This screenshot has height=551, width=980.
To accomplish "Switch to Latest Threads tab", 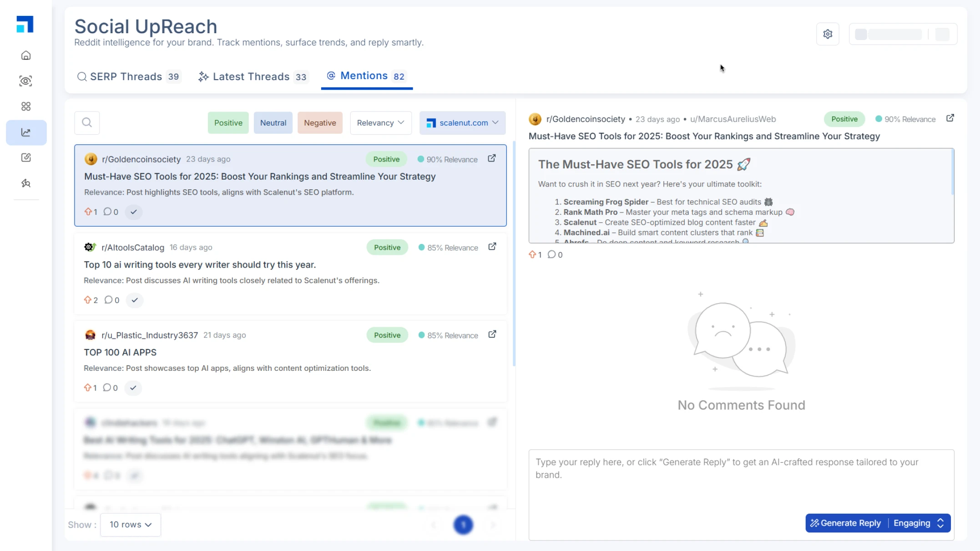I will (x=253, y=76).
